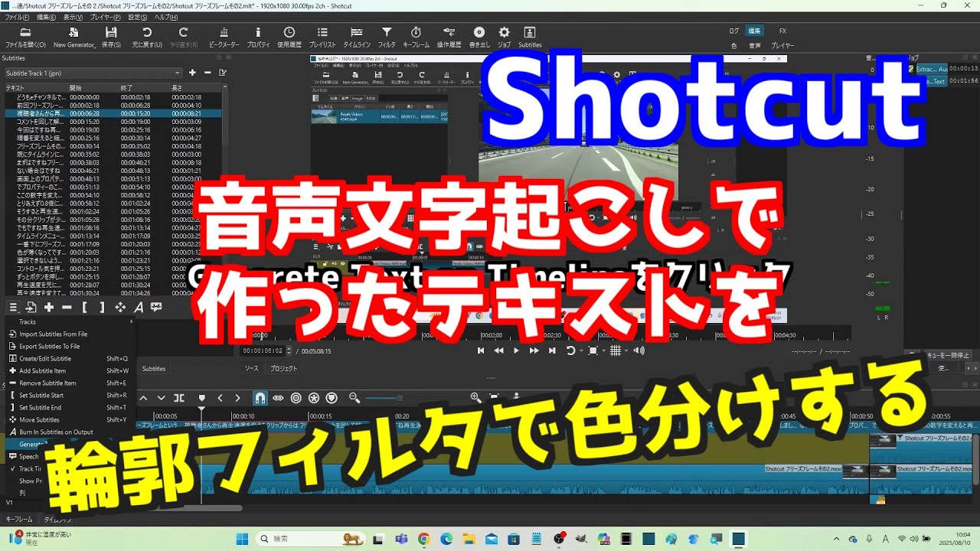Toggle player loop button

click(x=570, y=350)
